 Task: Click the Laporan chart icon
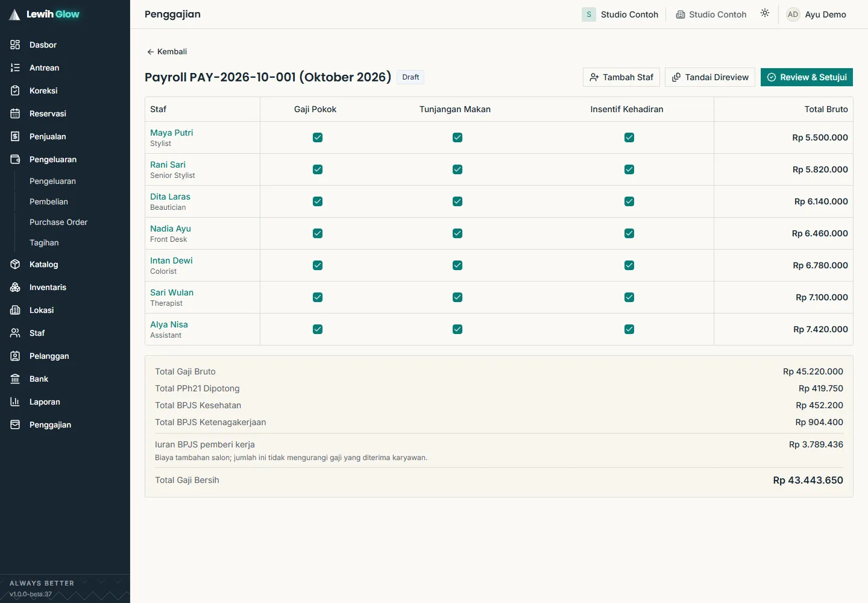pos(15,402)
